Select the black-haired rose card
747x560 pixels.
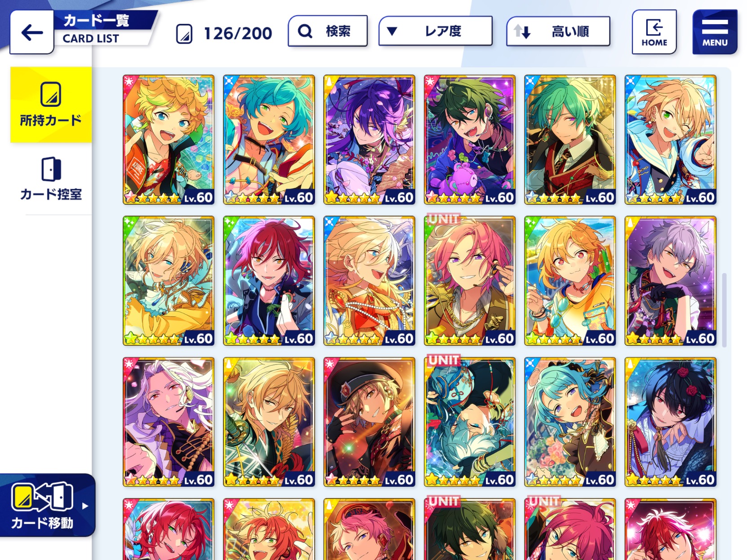670,422
